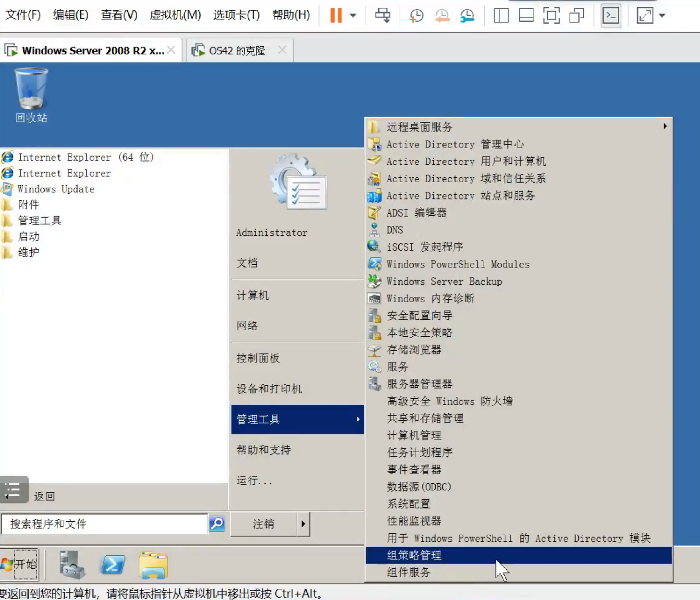Open Windows Explorer folder taskbar icon

[x=153, y=564]
